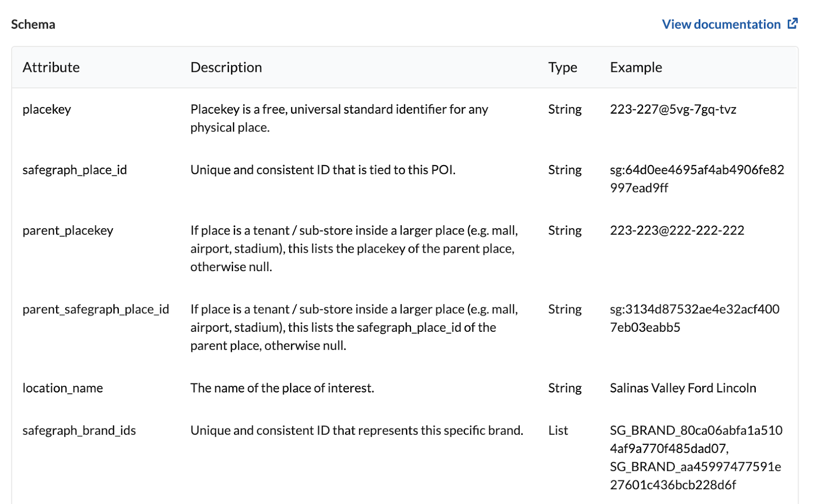The width and height of the screenshot is (816, 504).
Task: Select the parent_safegraph_place_id attribute cell
Action: tap(96, 309)
